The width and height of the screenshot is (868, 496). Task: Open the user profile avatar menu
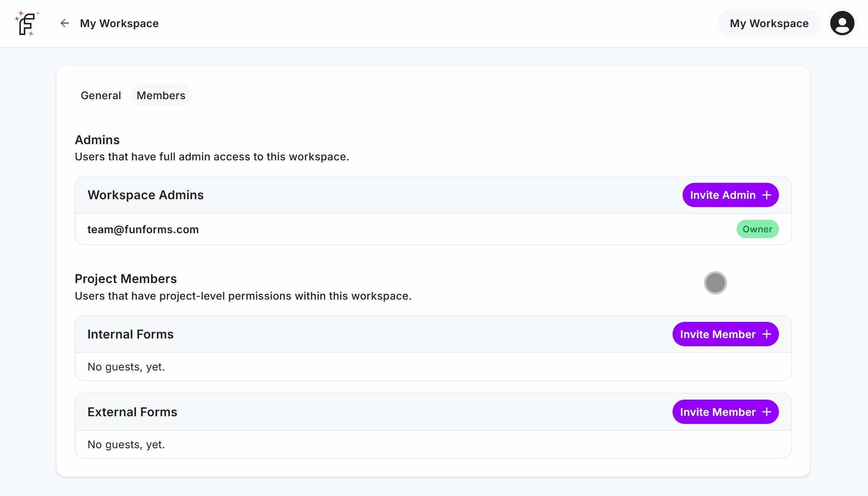(842, 23)
